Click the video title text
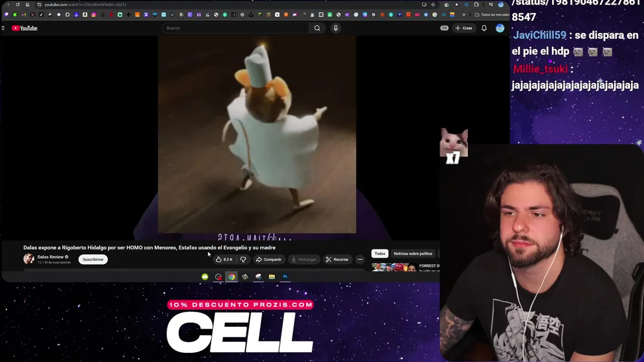Viewport: 644px width, 362px height. [x=149, y=247]
